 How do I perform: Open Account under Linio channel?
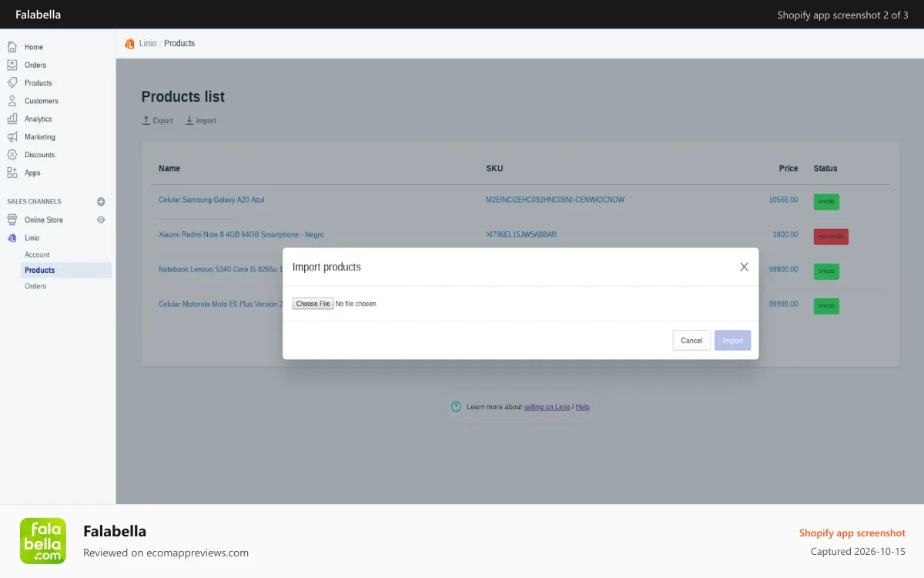(37, 254)
